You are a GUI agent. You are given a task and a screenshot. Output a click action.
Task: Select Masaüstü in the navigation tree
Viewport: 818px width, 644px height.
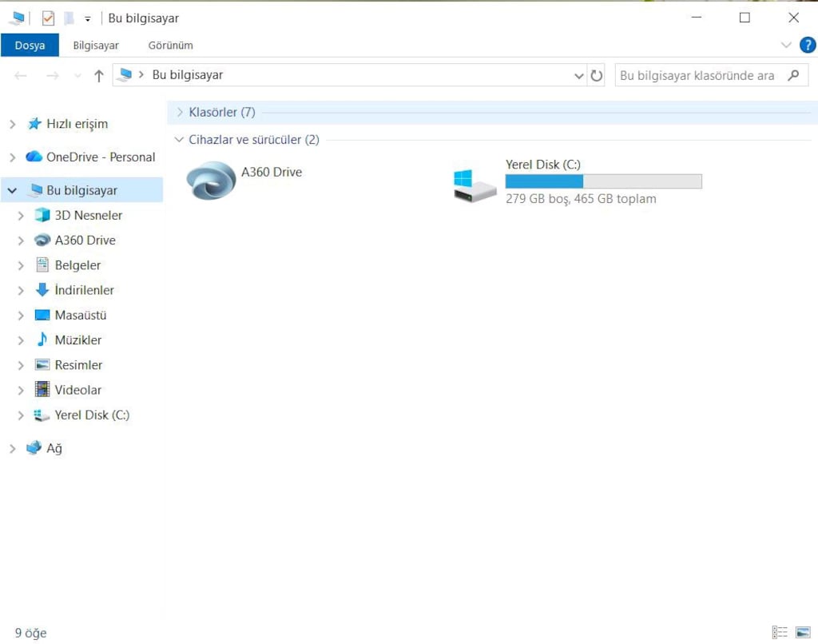click(81, 316)
